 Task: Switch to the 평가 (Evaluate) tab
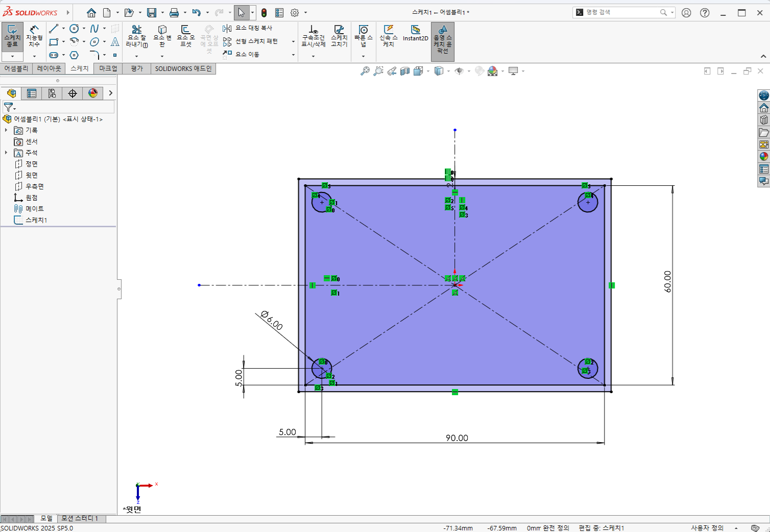pos(137,68)
